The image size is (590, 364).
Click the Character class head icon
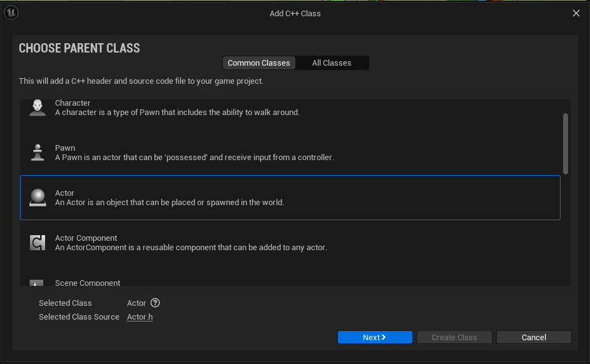38,108
